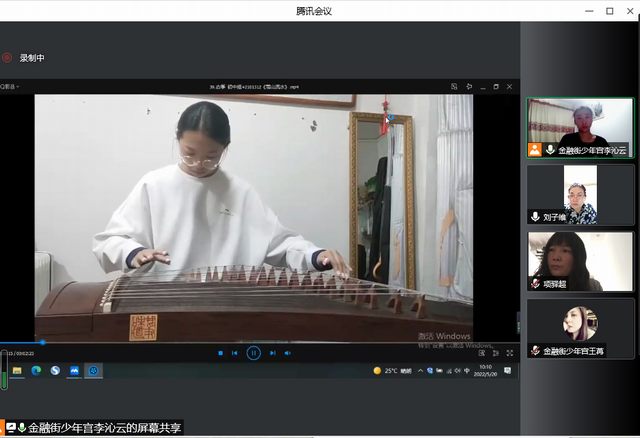This screenshot has width=640, height=438.
Task: Restore the shared video player window
Action: [496, 87]
